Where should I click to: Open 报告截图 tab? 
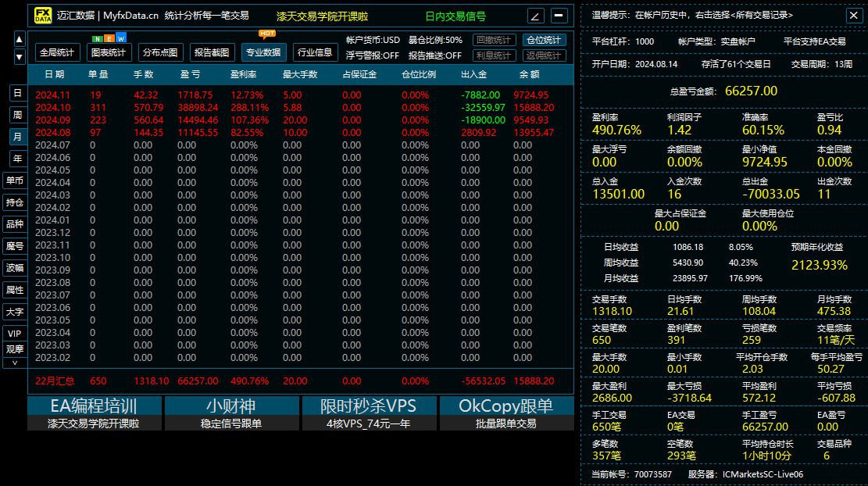(x=212, y=52)
